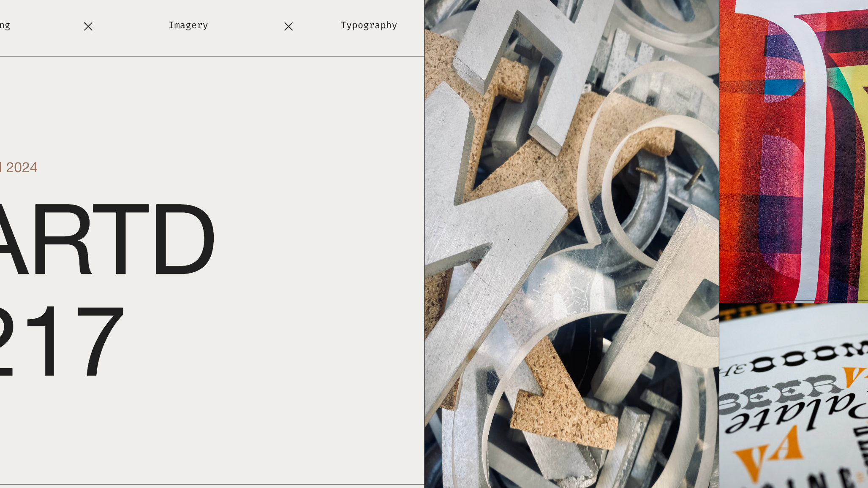Image resolution: width=868 pixels, height=488 pixels.
Task: Open the Typography section
Action: click(x=369, y=25)
